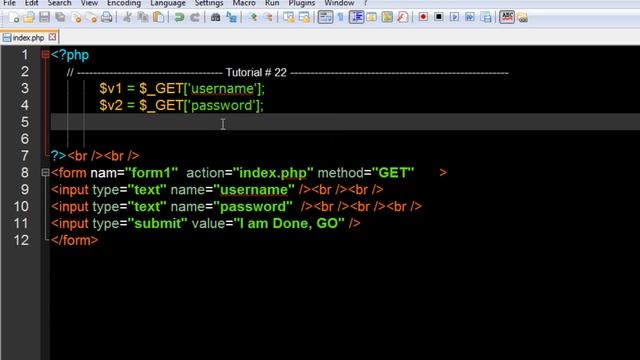Screen dimensions: 640x360
Task: Open the Run menu
Action: coord(272,3)
